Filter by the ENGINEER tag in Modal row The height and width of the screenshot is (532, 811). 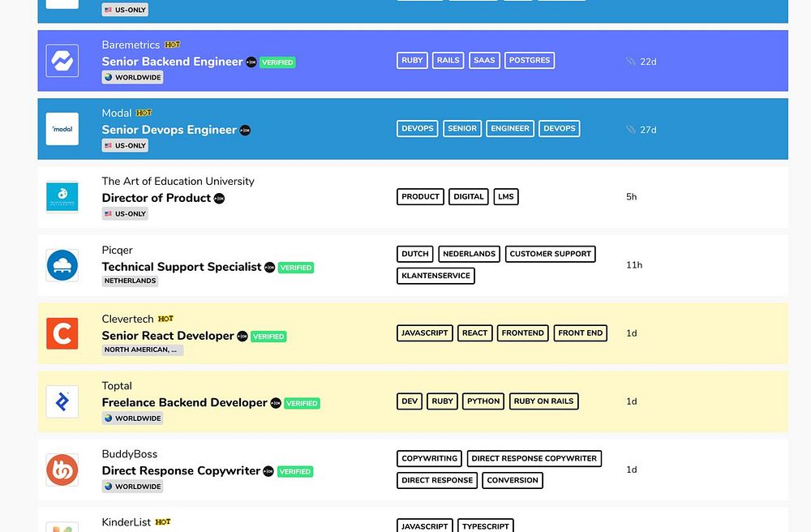pos(510,129)
